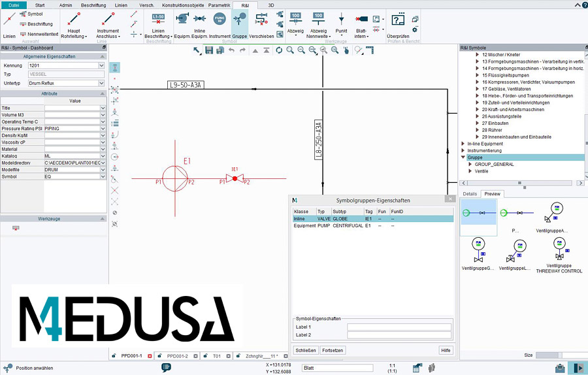Collapse the Allgemeine Eigenschaften section
The width and height of the screenshot is (588, 375).
coord(103,56)
